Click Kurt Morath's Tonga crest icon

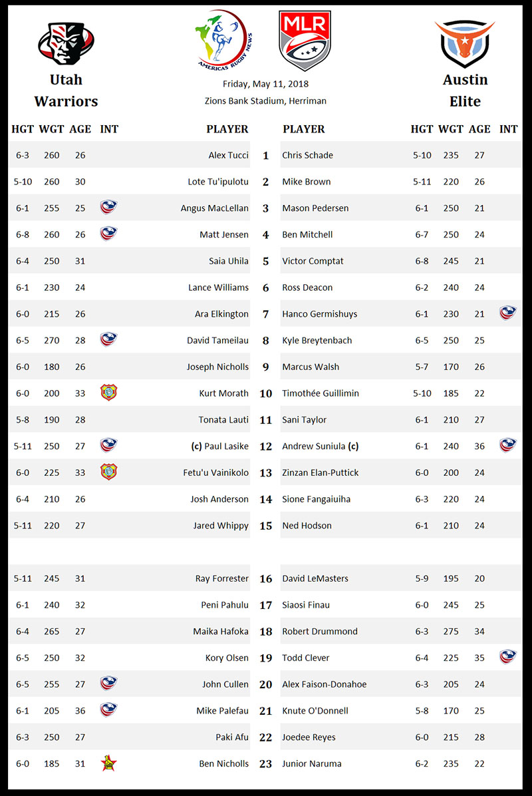point(108,393)
